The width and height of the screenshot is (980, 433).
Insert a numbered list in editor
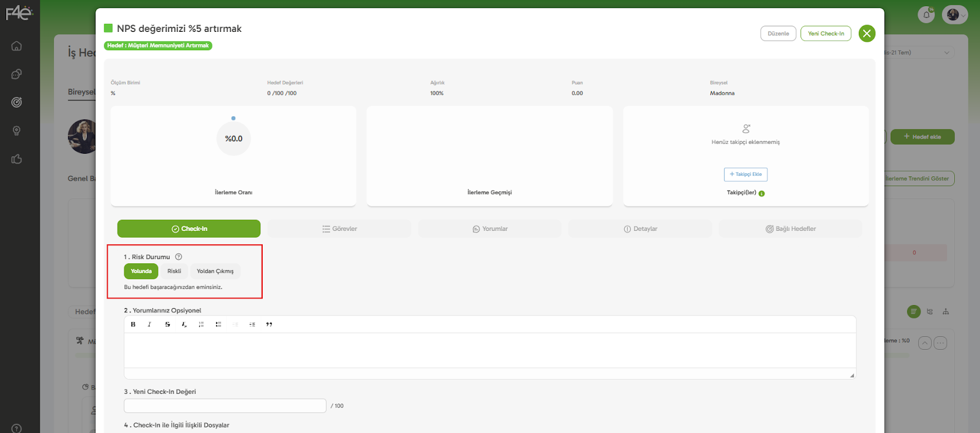(201, 325)
